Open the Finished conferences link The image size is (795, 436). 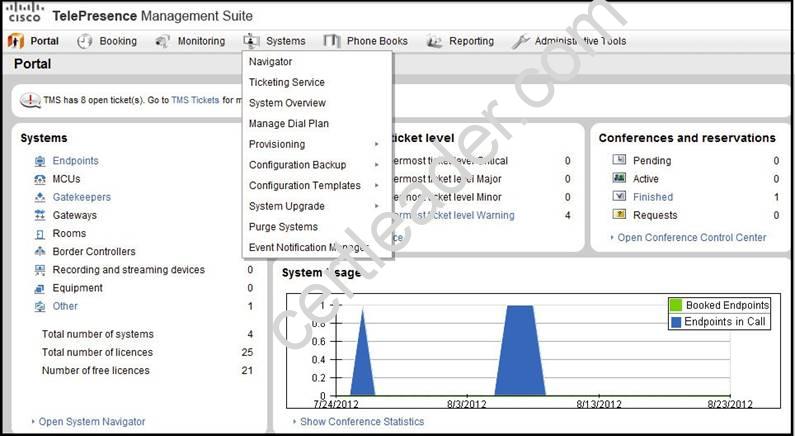[653, 197]
